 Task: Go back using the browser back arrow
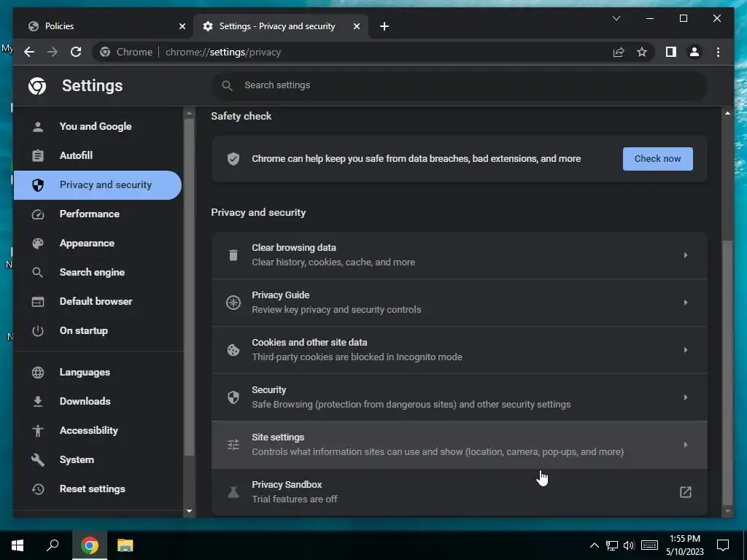click(29, 52)
